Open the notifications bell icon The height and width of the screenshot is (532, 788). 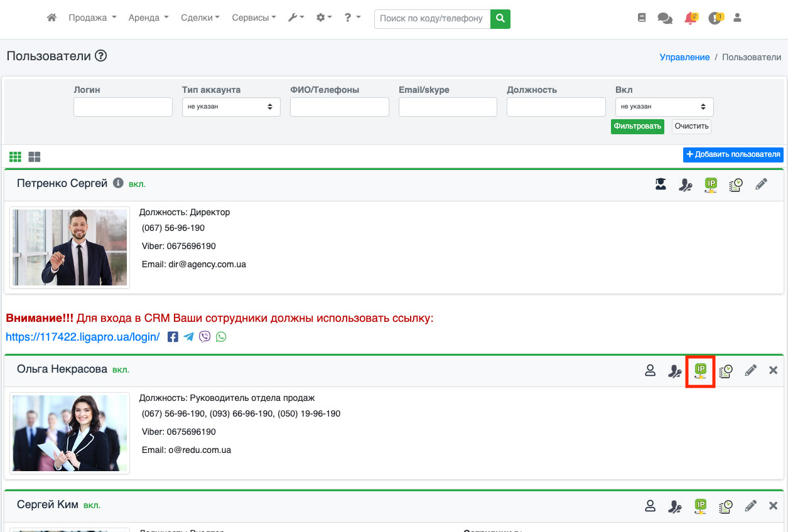click(x=690, y=18)
